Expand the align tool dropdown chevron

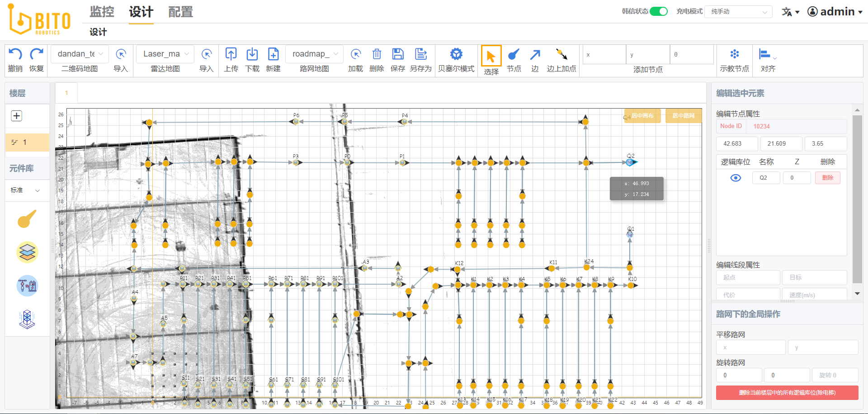(x=775, y=58)
